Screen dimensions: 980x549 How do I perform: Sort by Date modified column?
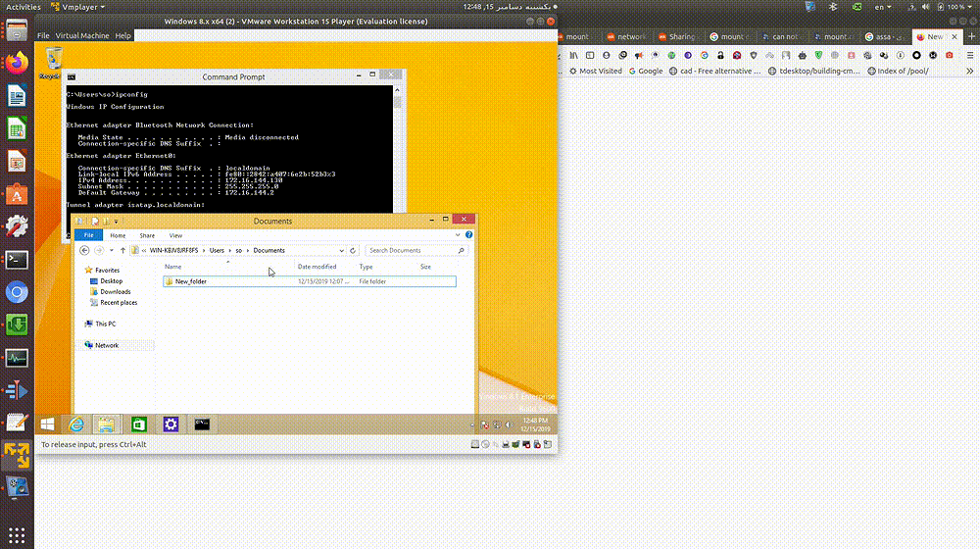(317, 267)
